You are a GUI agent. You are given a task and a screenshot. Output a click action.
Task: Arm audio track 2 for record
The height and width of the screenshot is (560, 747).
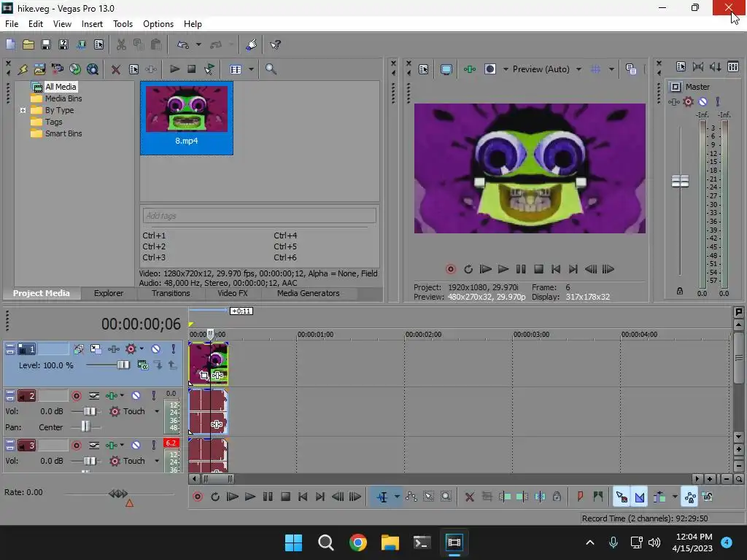[76, 396]
